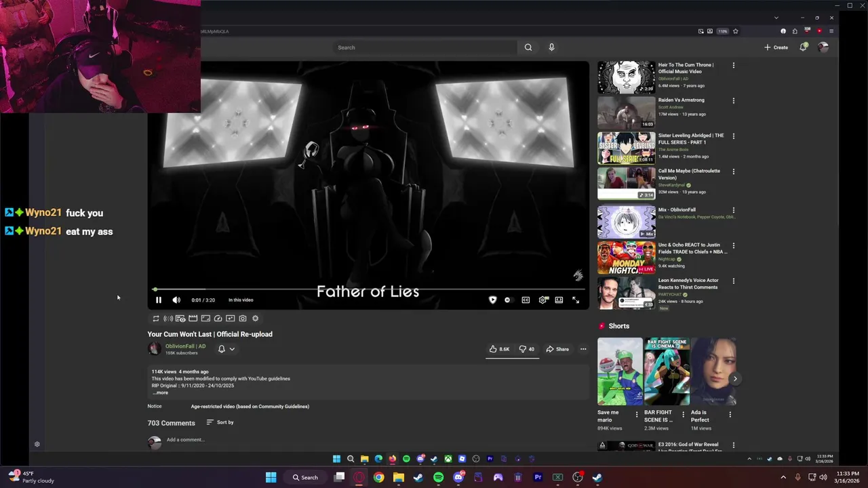Viewport: 868px width, 488px height.
Task: Open options for the Leon Kennedy's Voice Actor video
Action: click(x=733, y=281)
